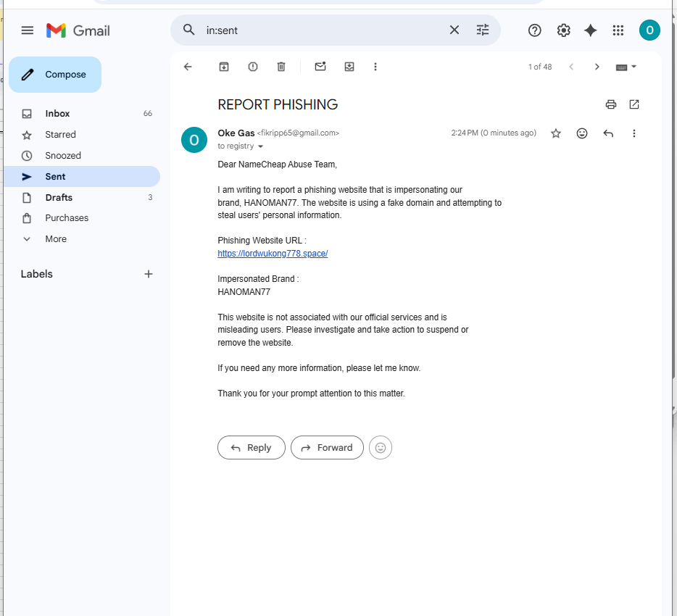
Task: Mark the message as unread
Action: (320, 67)
